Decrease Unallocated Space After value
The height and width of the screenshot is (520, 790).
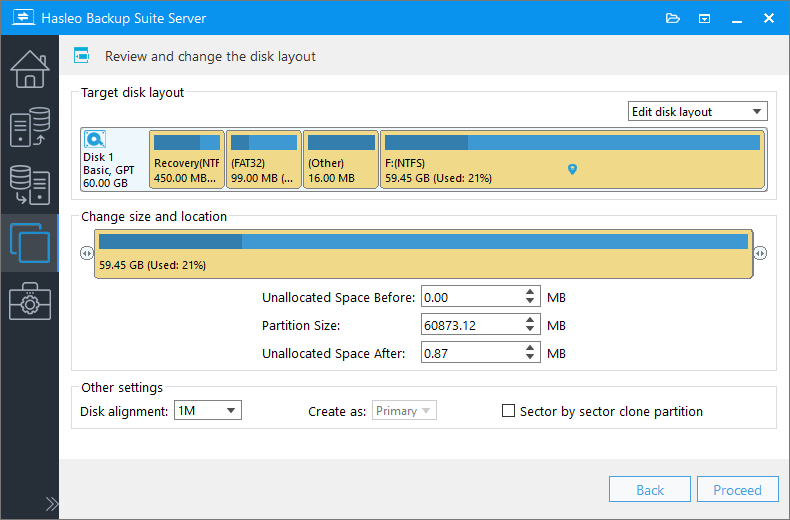[x=530, y=357]
